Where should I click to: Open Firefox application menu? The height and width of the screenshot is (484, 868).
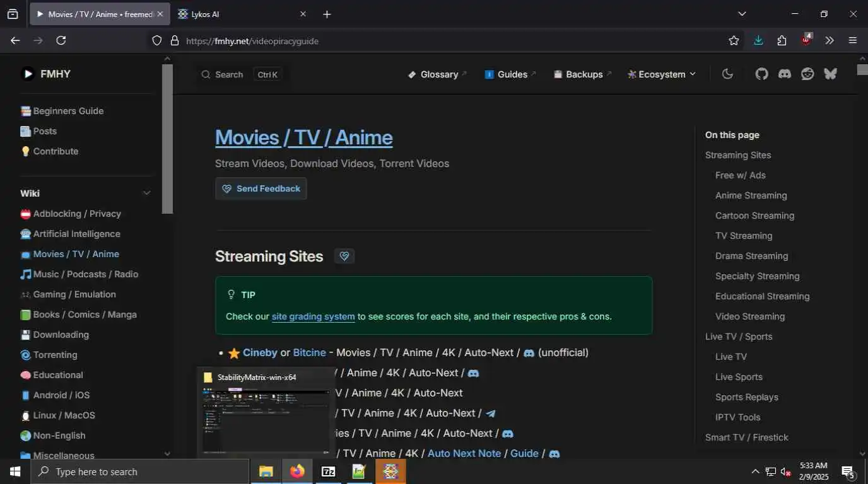point(853,40)
